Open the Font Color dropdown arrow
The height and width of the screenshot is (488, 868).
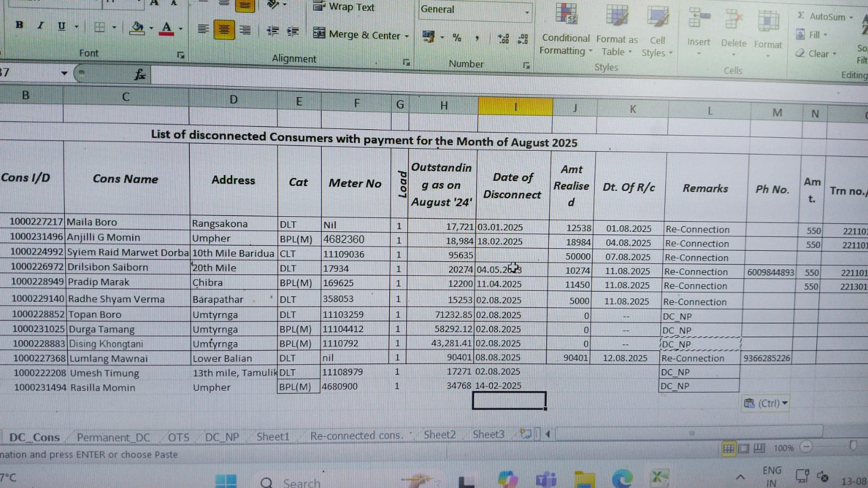181,29
